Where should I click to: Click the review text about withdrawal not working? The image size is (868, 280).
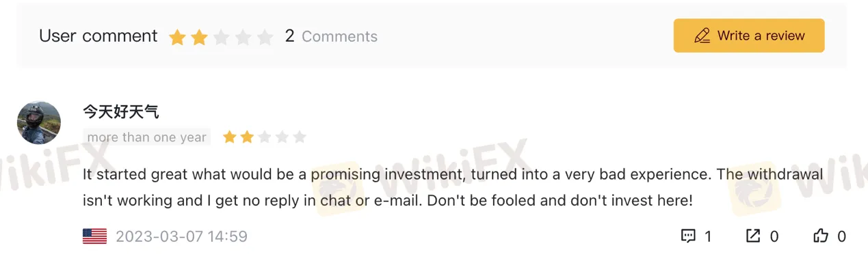[451, 188]
